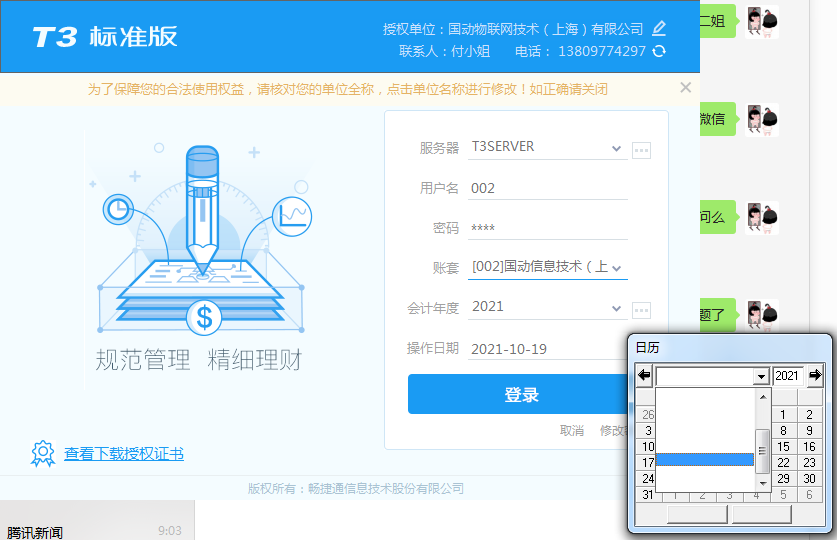Click the next-month right arrow in calendar
The image size is (837, 540).
coord(815,376)
